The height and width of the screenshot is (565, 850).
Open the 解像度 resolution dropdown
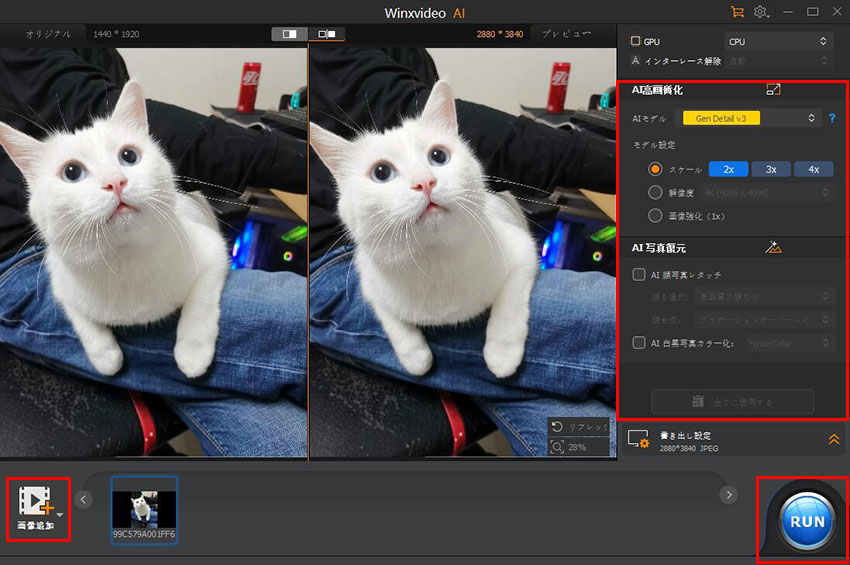[x=767, y=192]
